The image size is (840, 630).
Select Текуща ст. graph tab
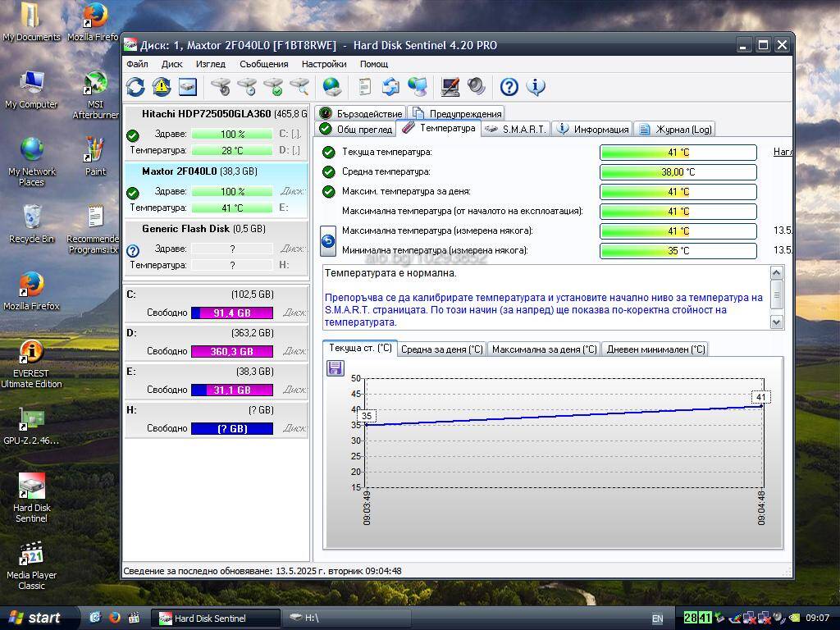[360, 348]
